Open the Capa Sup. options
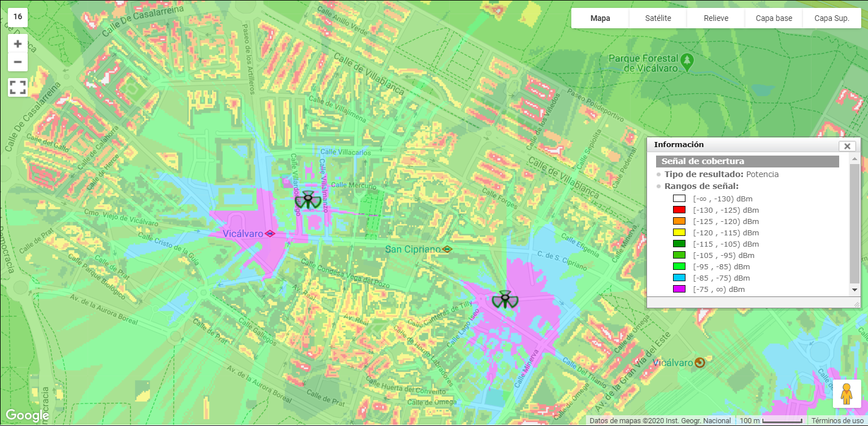868x426 pixels. (831, 18)
